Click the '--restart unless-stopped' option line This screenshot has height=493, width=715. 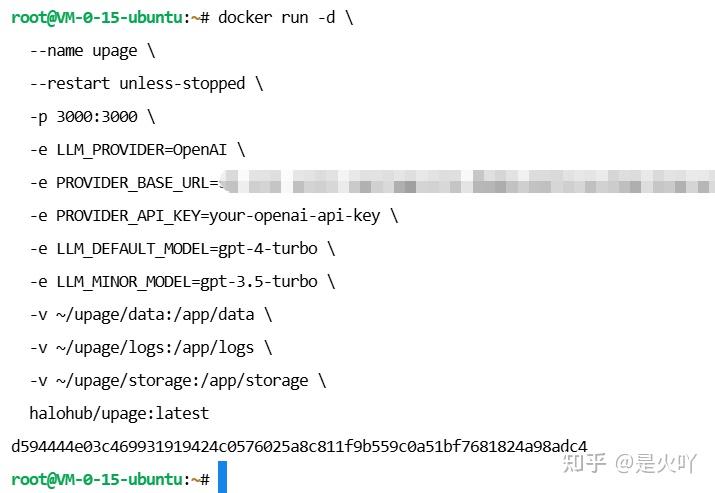point(146,84)
